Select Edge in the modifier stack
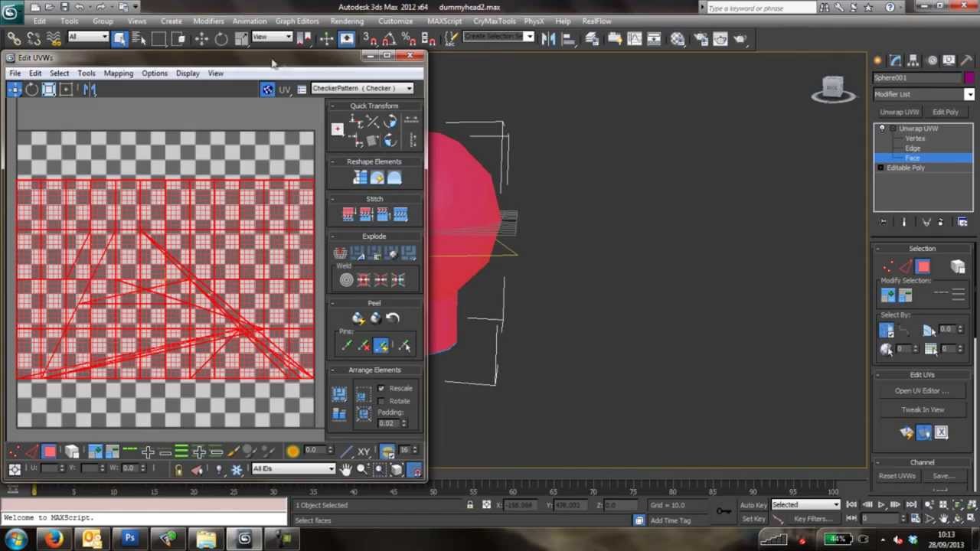980x551 pixels. pyautogui.click(x=912, y=148)
